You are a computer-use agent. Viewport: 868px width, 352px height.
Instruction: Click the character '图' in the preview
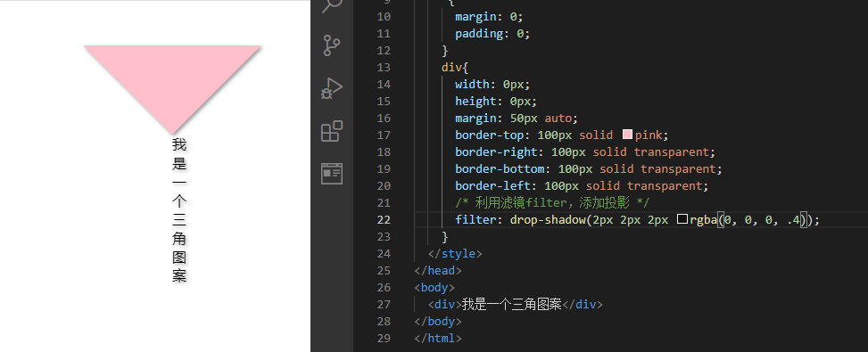[x=179, y=258]
